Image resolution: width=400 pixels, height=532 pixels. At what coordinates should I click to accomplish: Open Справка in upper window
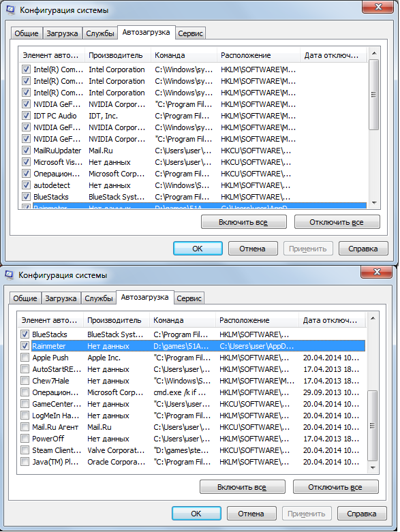pyautogui.click(x=363, y=249)
